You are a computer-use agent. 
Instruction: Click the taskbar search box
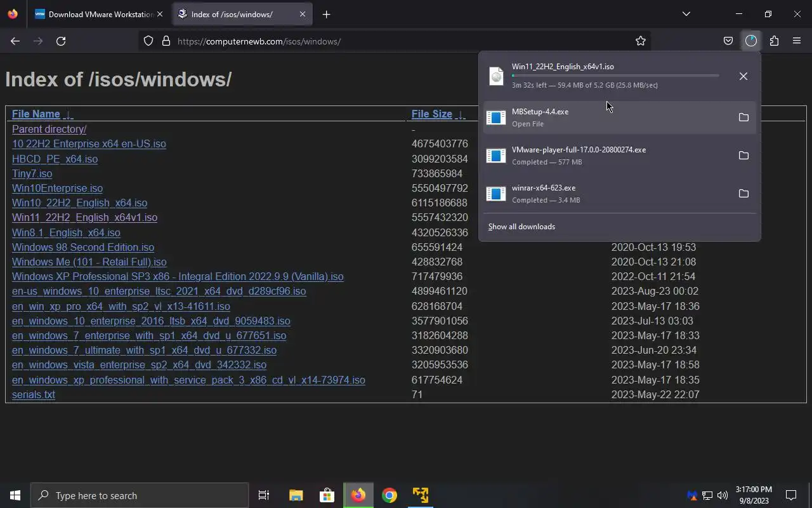(x=140, y=495)
